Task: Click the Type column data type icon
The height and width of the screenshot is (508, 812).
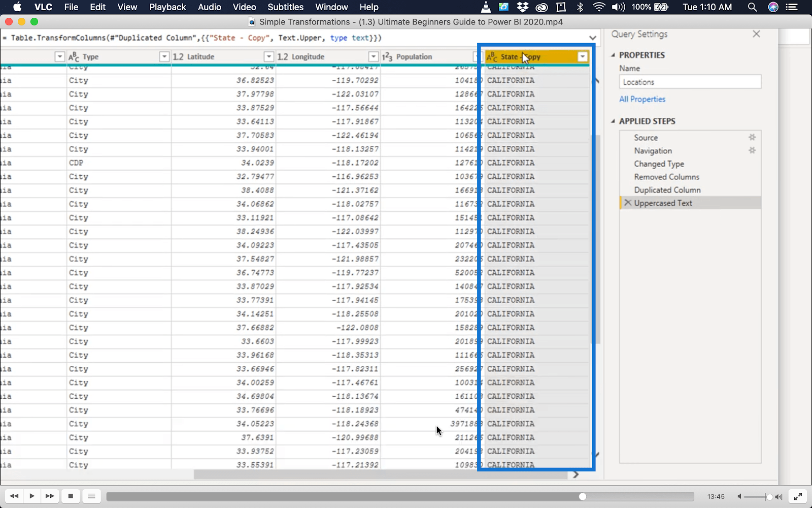Action: [74, 57]
